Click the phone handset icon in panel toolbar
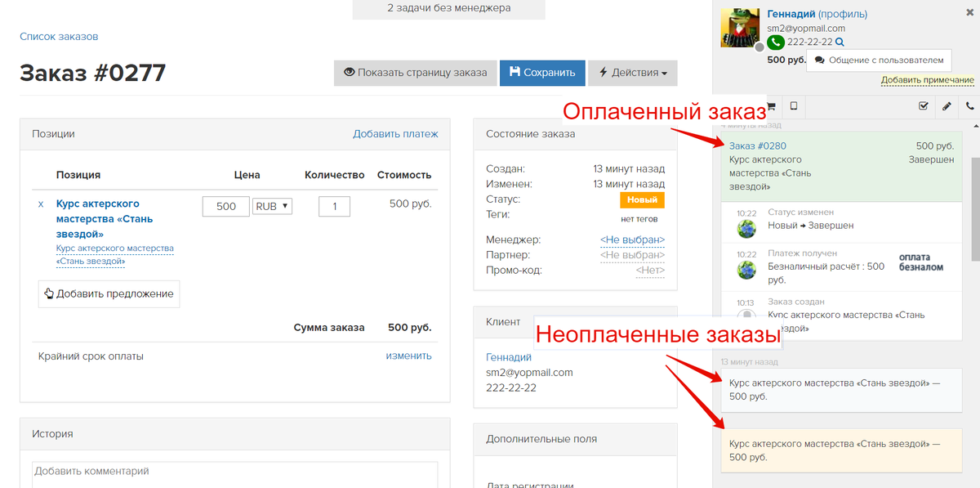Image resolution: width=980 pixels, height=488 pixels. 969,105
